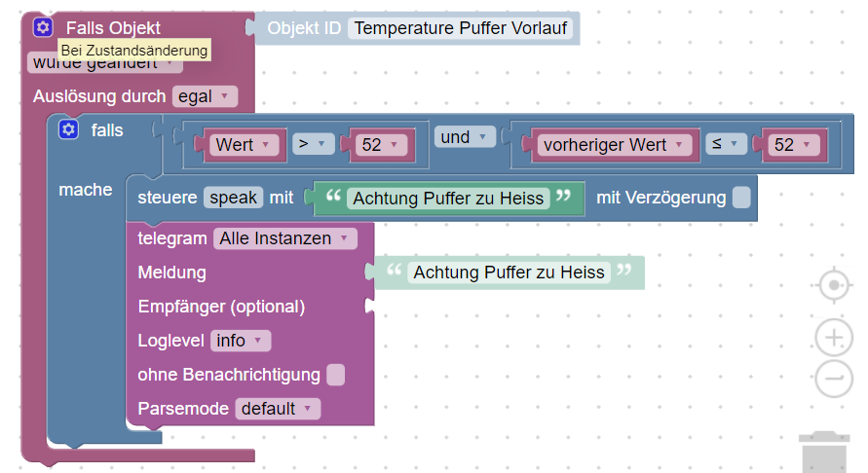Viewport: 868px width, 473px height.
Task: Edit speak target in steuere block
Action: coord(233,198)
